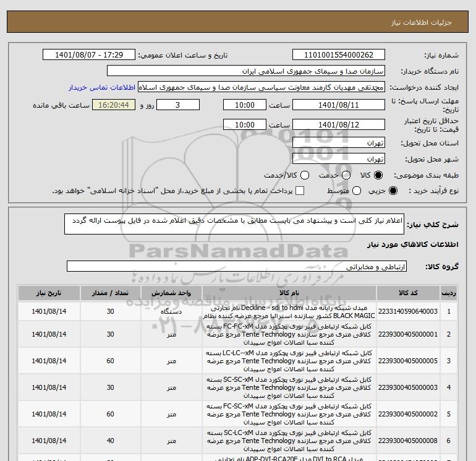Click the delivery city field تهران

[x=339, y=159]
